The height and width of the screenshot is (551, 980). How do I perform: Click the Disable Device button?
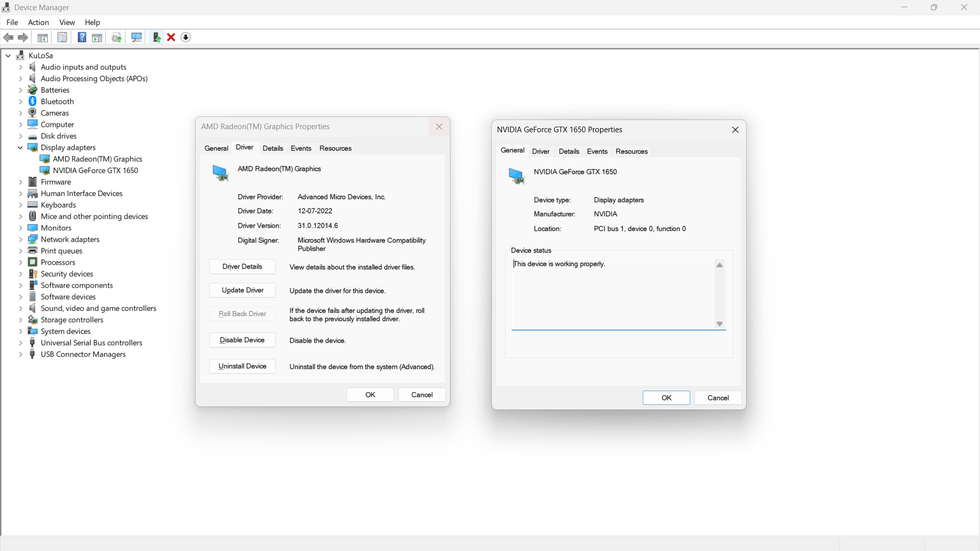(x=243, y=340)
